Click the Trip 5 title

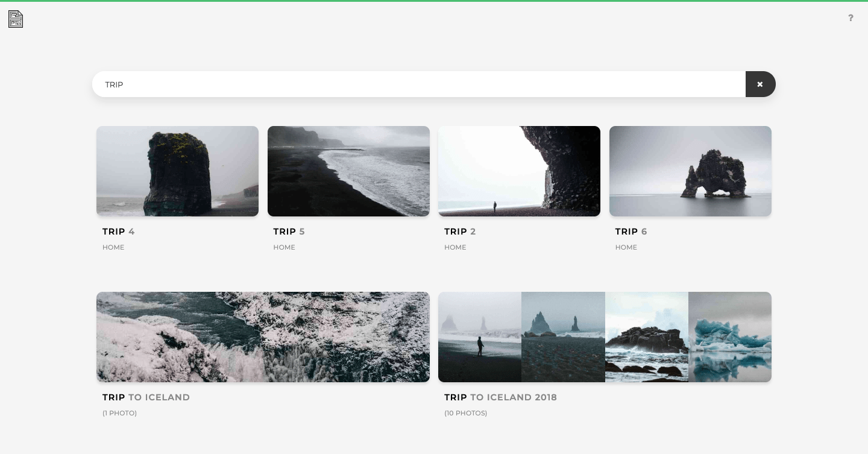289,232
